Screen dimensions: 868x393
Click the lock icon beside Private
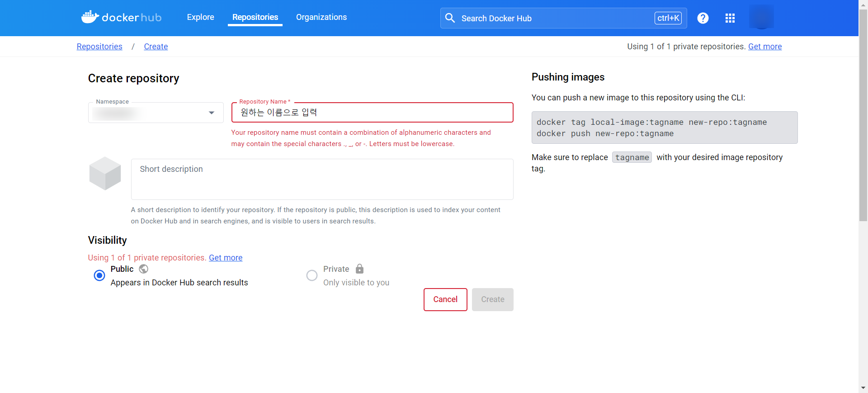coord(359,269)
